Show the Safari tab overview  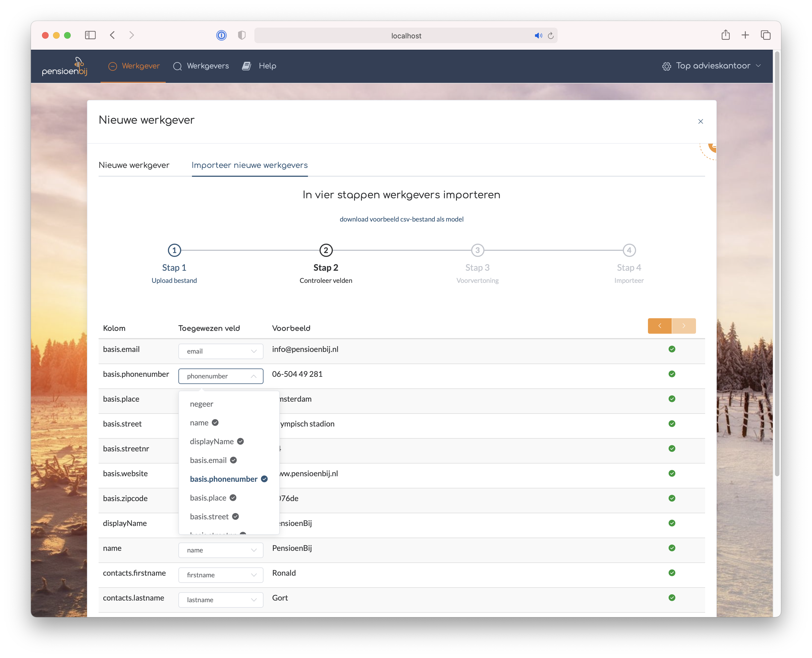[766, 35]
